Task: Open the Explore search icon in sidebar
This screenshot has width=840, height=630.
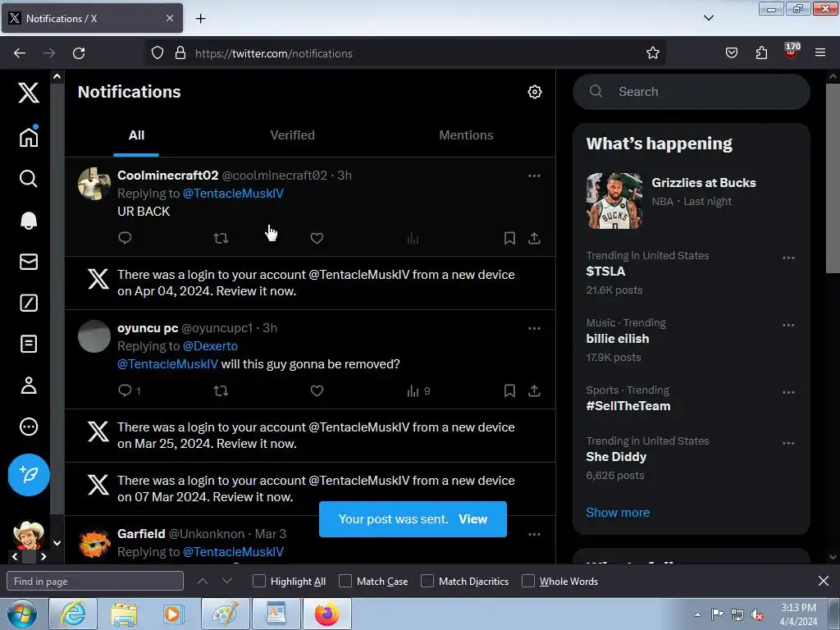Action: [29, 178]
